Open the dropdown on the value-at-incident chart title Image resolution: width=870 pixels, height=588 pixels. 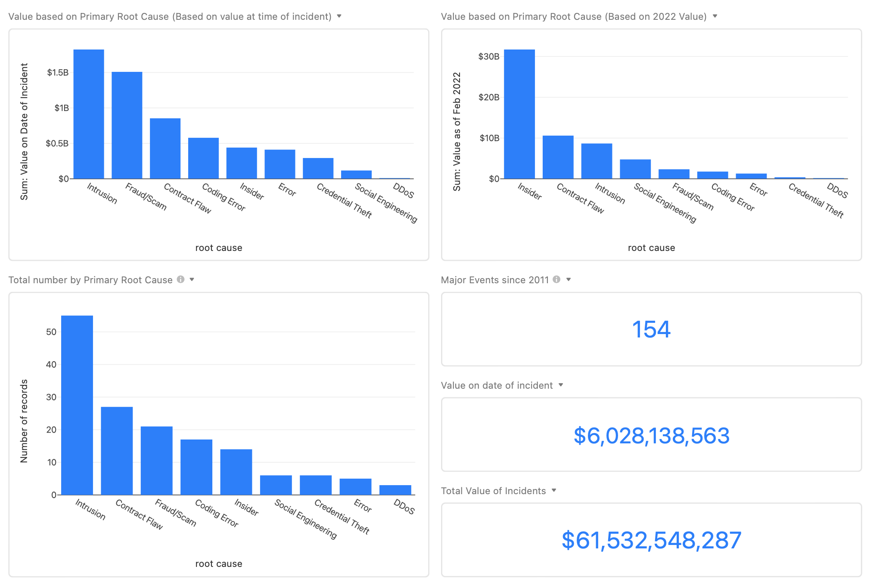pyautogui.click(x=339, y=16)
